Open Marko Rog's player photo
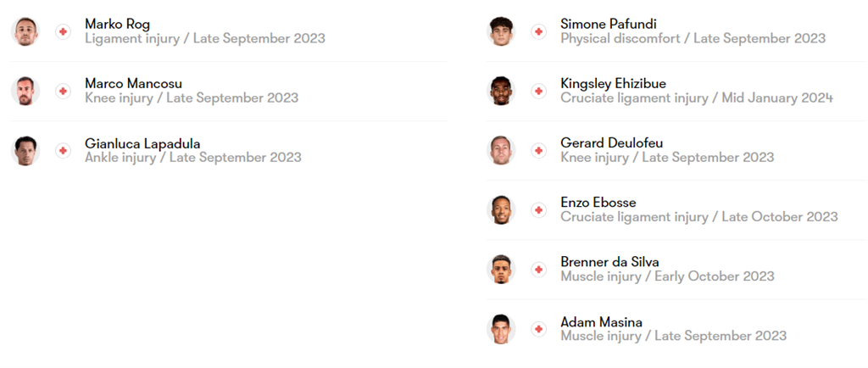Image resolution: width=868 pixels, height=368 pixels. click(25, 31)
